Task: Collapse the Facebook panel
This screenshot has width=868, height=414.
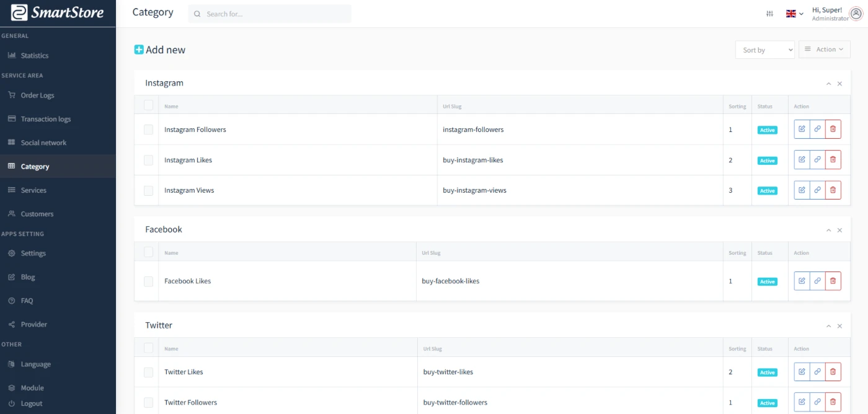Action: (828, 230)
